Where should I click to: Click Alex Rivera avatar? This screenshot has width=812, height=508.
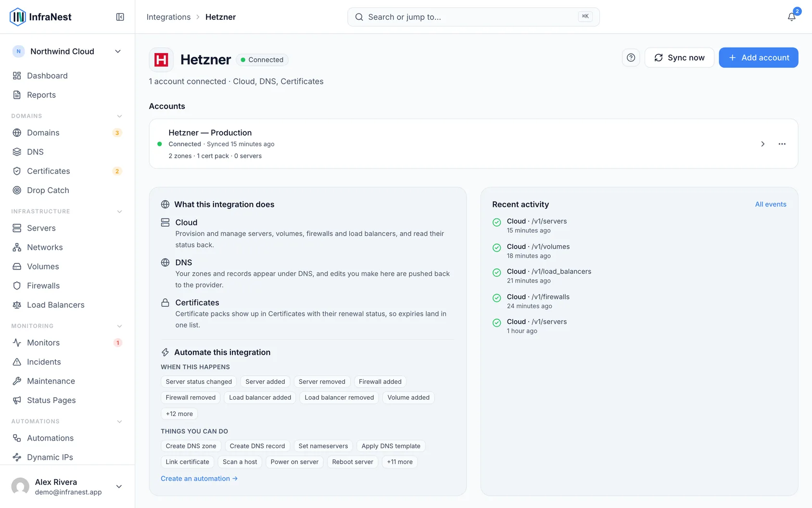pyautogui.click(x=20, y=487)
